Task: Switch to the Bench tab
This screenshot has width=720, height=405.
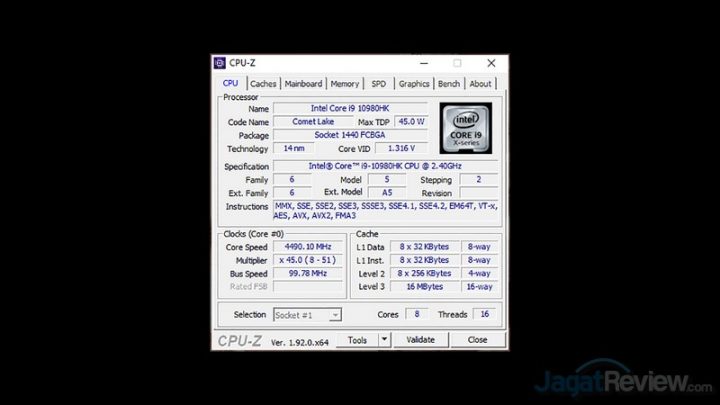Action: click(450, 84)
